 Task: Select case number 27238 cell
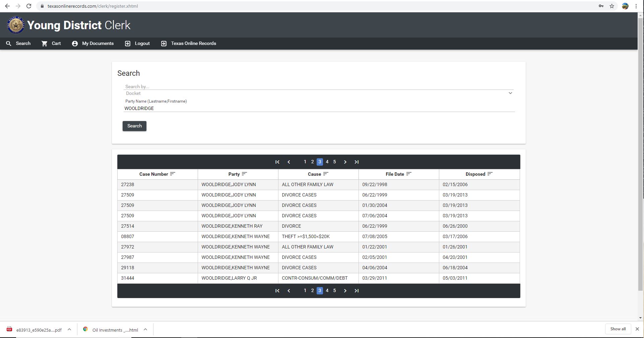coord(157,184)
